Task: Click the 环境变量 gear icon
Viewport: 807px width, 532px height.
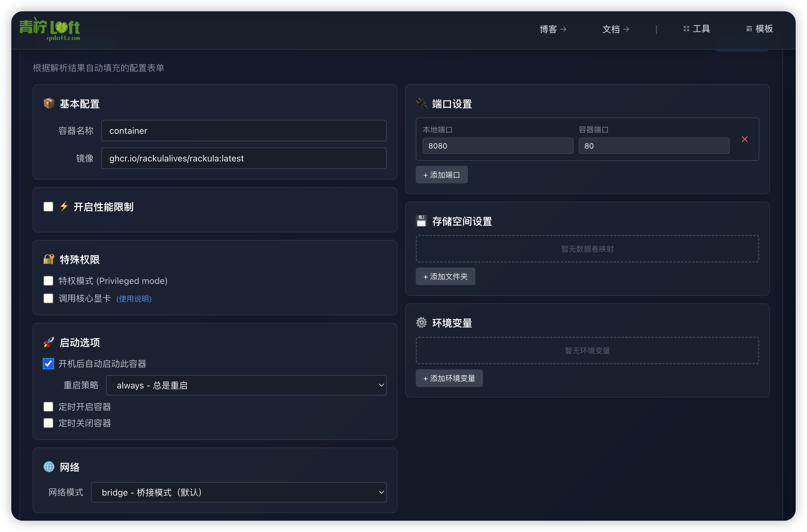Action: pos(421,323)
